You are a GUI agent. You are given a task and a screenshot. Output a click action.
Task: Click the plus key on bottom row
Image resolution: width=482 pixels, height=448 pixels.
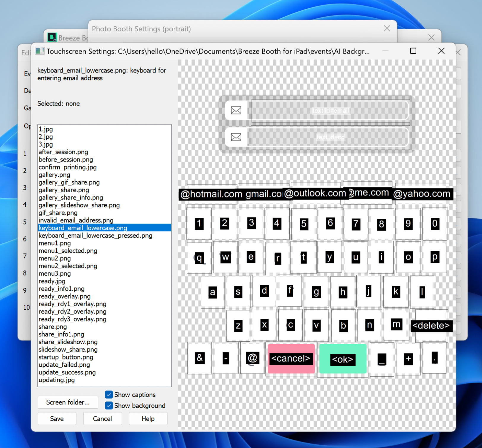[x=408, y=359]
